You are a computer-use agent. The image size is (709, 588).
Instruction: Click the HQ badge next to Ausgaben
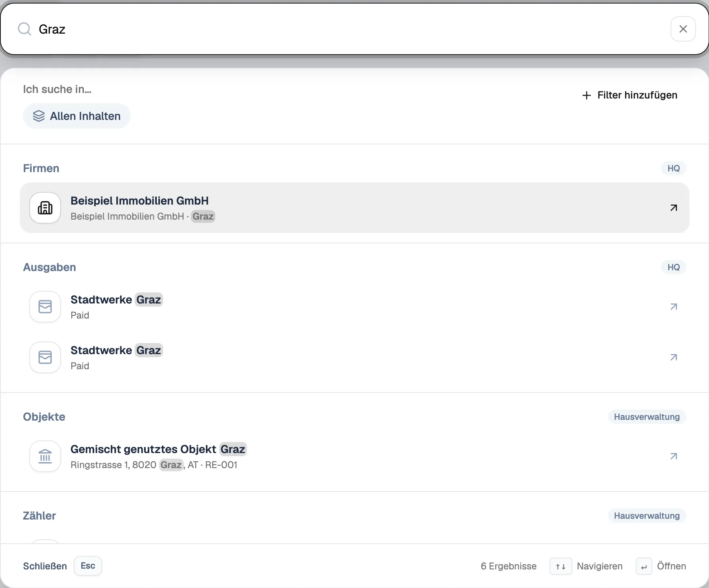(673, 267)
